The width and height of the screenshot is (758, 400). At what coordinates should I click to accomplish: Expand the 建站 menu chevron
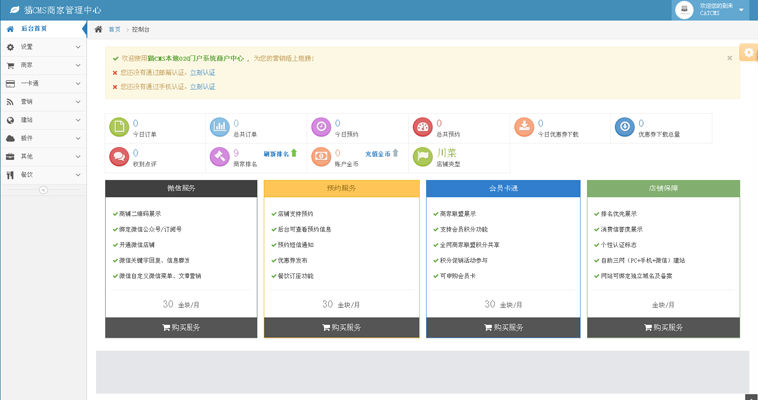coord(78,120)
